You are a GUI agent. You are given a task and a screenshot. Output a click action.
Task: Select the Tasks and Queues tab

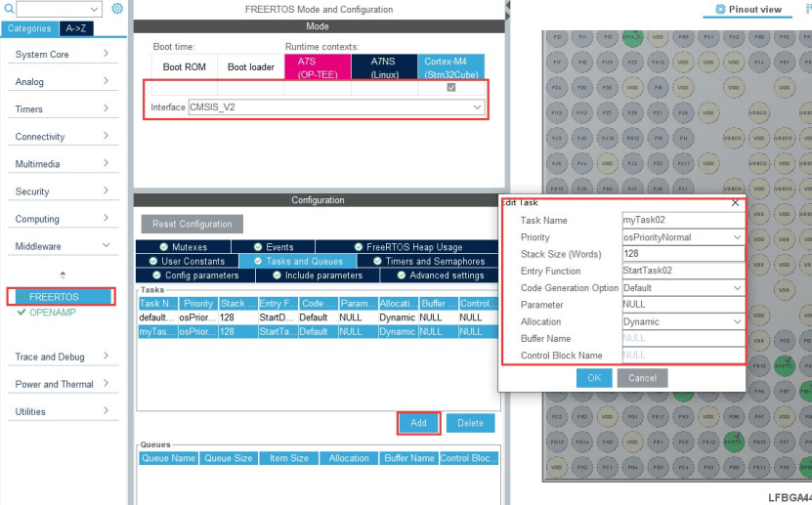[x=298, y=262]
